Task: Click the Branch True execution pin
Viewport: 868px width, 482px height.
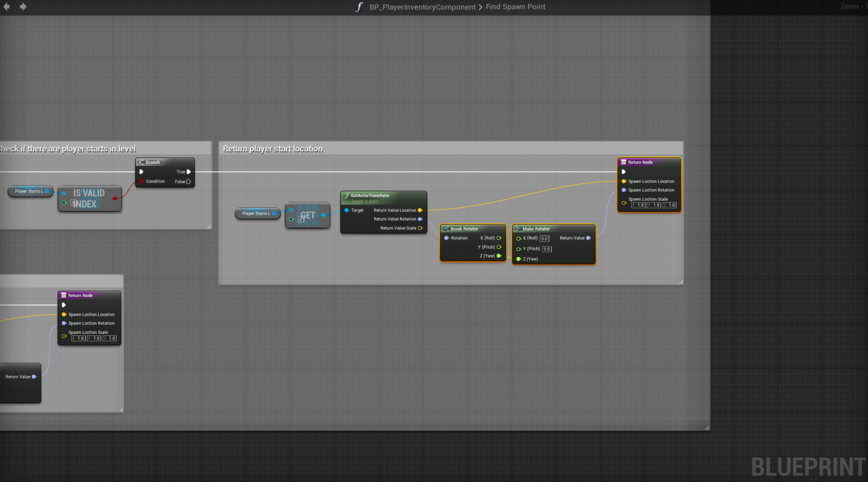Action: (x=189, y=172)
